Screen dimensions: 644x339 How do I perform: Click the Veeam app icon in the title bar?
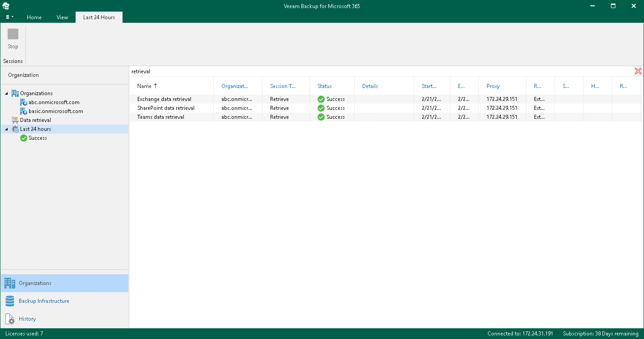[6, 6]
